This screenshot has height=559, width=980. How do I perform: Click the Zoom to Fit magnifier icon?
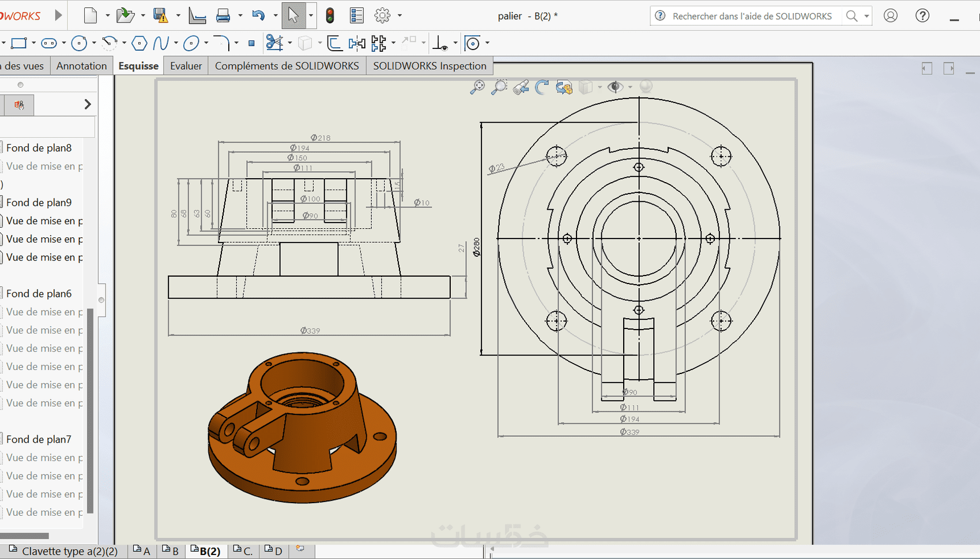point(477,87)
